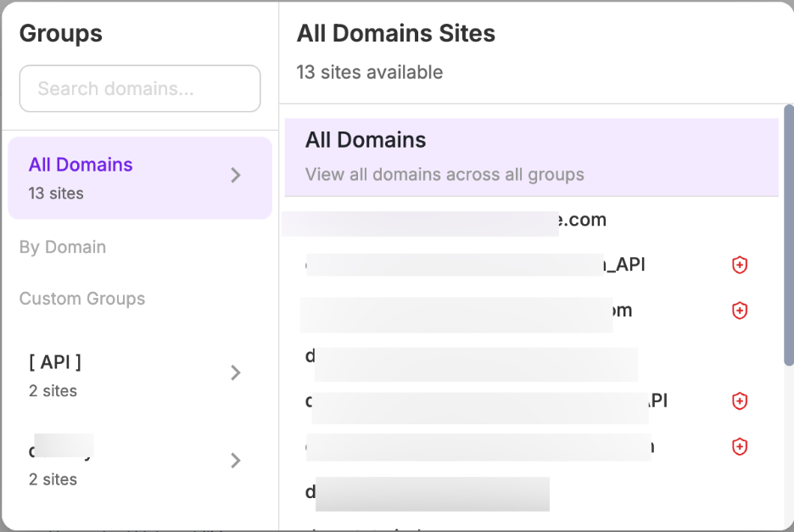Open the group listed below [ API ]

pyautogui.click(x=127, y=462)
